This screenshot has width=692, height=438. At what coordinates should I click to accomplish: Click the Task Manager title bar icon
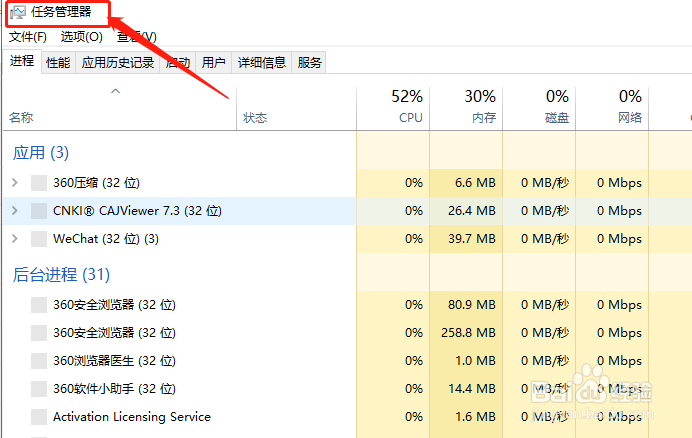(18, 12)
